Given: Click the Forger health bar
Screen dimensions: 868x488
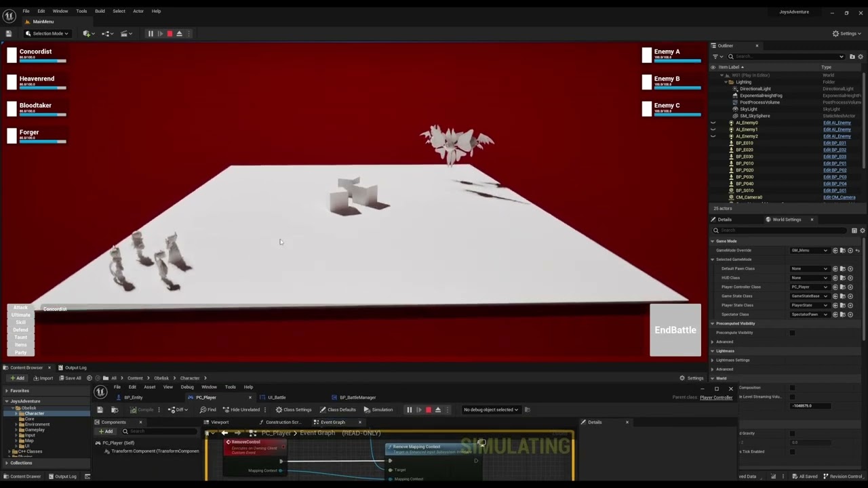Looking at the screenshot, I should pyautogui.click(x=43, y=141).
